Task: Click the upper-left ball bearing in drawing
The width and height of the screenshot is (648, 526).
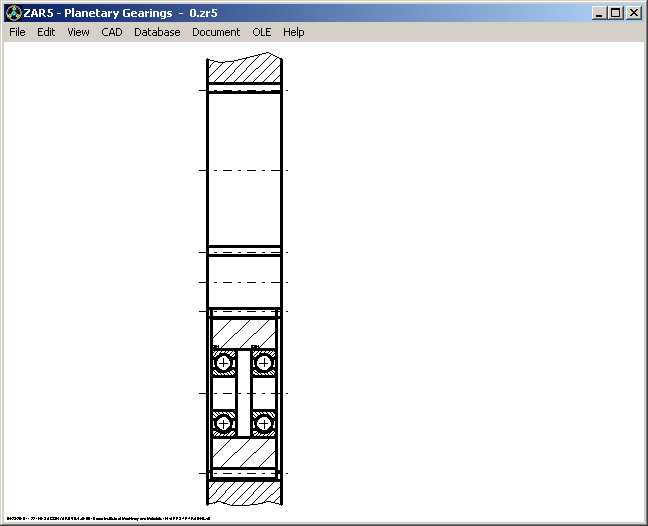Action: (223, 362)
